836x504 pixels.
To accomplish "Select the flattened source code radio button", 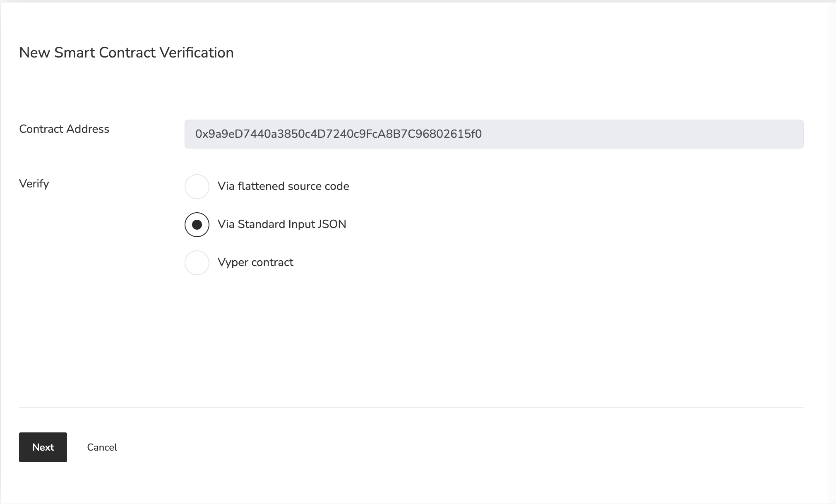I will [197, 187].
